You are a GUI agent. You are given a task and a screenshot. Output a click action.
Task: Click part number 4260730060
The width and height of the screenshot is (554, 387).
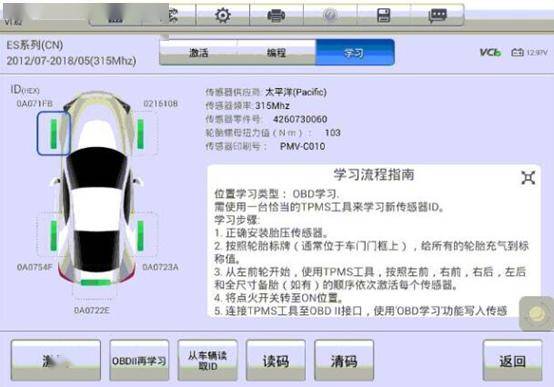300,119
